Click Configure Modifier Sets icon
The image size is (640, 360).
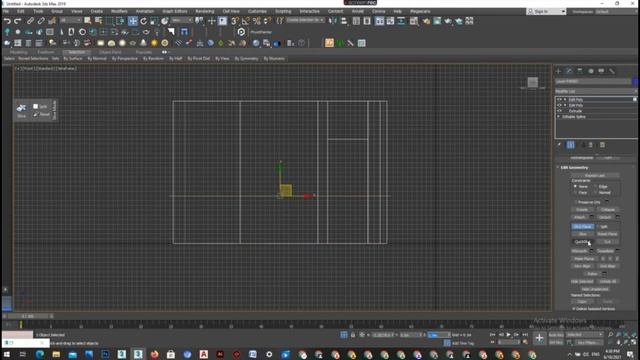[x=602, y=145]
